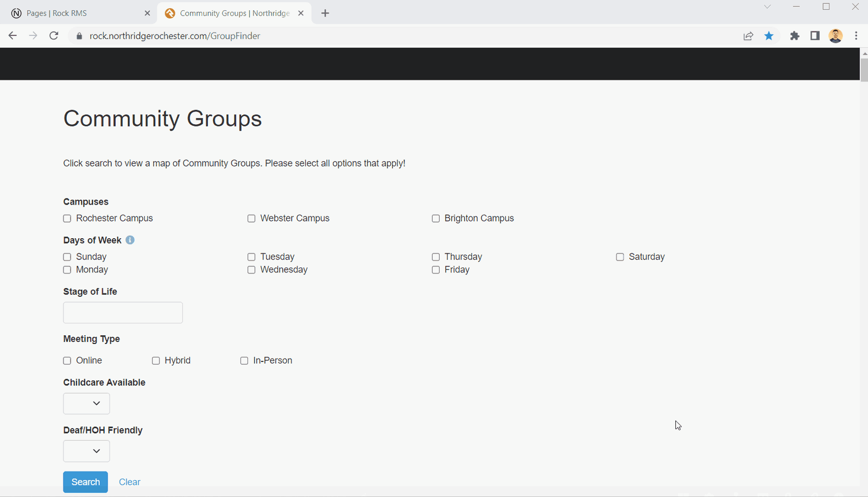The width and height of the screenshot is (868, 497).
Task: Click the blue Search button
Action: [x=85, y=482]
